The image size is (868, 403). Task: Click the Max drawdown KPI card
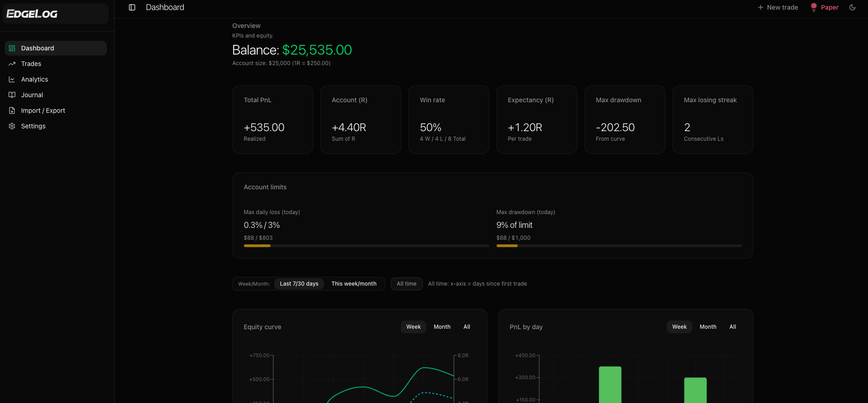(x=625, y=120)
